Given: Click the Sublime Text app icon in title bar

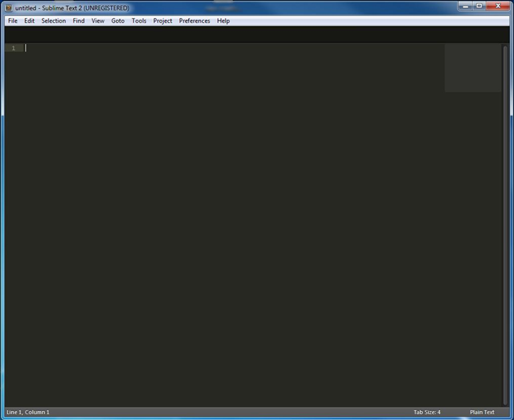Looking at the screenshot, I should [9, 7].
